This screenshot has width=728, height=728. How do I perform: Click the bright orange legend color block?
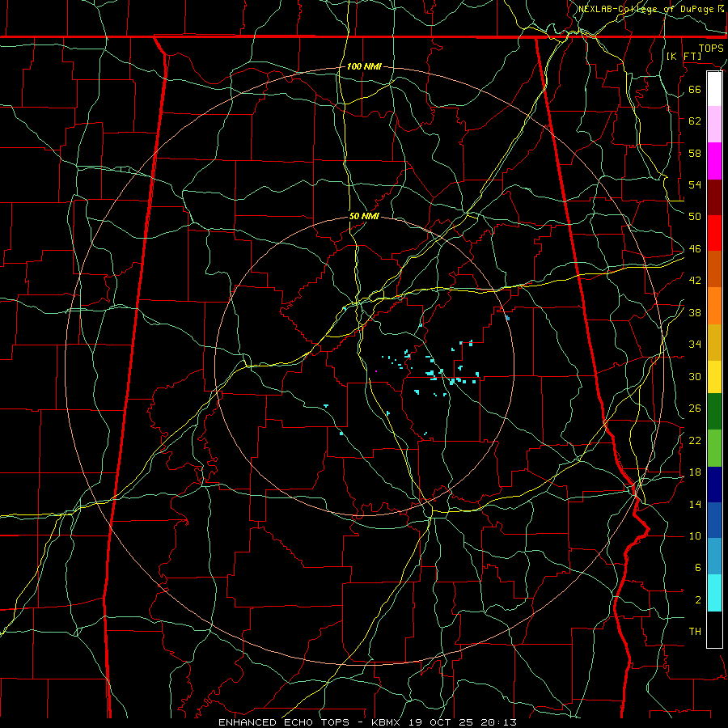pos(714,306)
